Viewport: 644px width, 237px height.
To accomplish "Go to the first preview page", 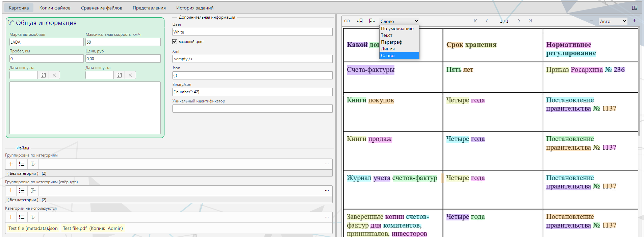I will pyautogui.click(x=475, y=21).
